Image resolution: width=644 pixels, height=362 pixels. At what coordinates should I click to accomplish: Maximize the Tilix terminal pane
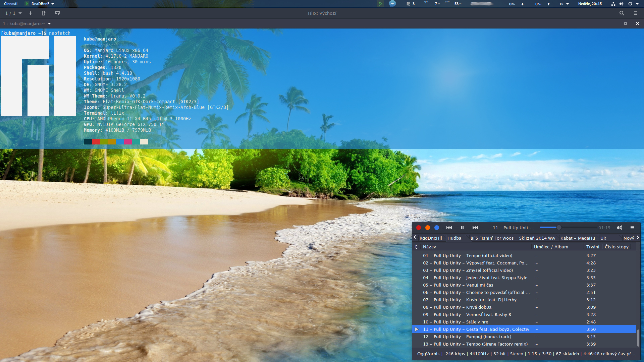(625, 23)
